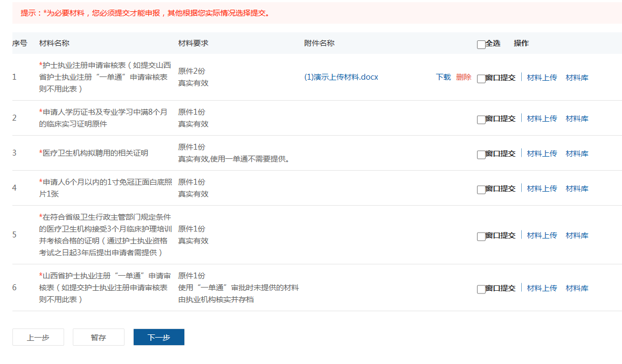Tick 窗口提交 checkbox for row 6

481,289
